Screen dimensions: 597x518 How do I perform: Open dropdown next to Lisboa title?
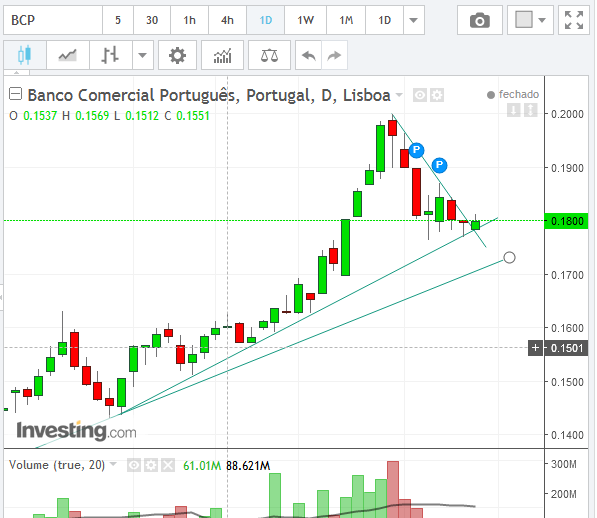click(399, 94)
